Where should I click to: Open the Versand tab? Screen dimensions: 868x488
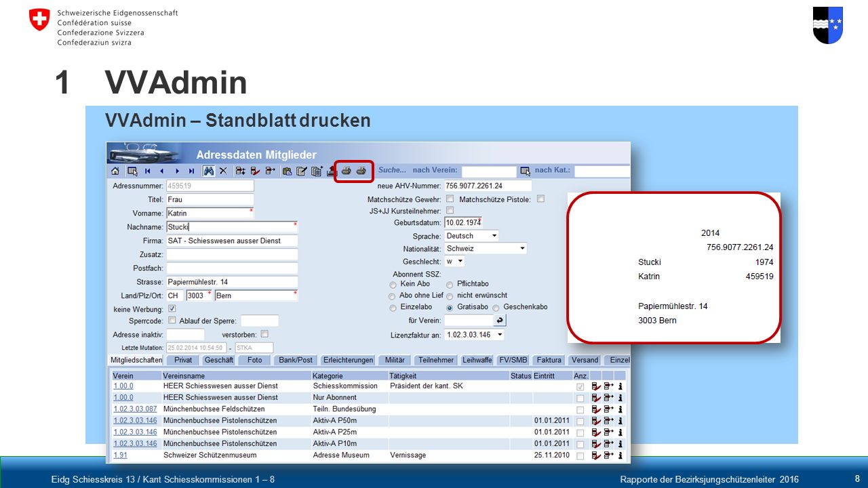tap(585, 360)
